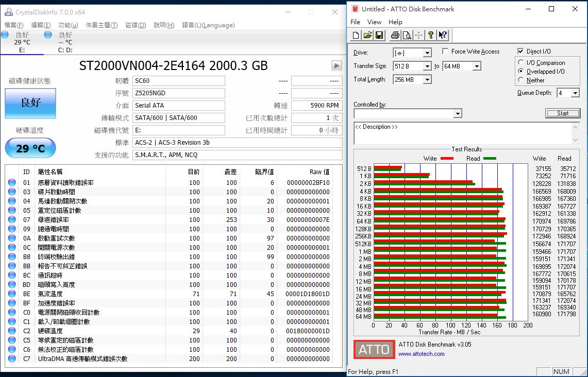Click the Start benchmark button
588x377 pixels.
(x=563, y=113)
